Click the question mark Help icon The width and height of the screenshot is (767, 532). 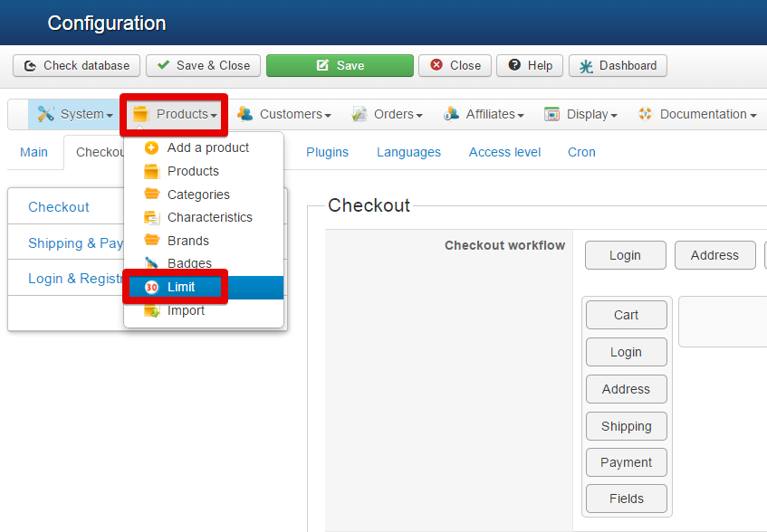tap(514, 64)
